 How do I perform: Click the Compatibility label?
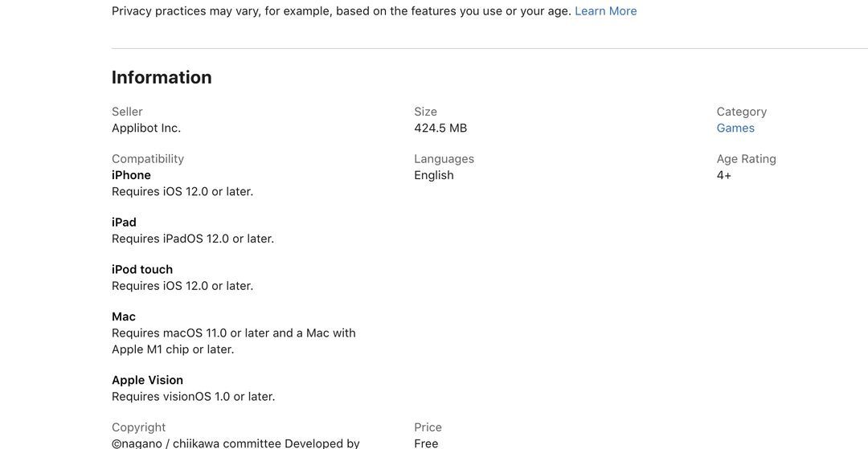(148, 159)
